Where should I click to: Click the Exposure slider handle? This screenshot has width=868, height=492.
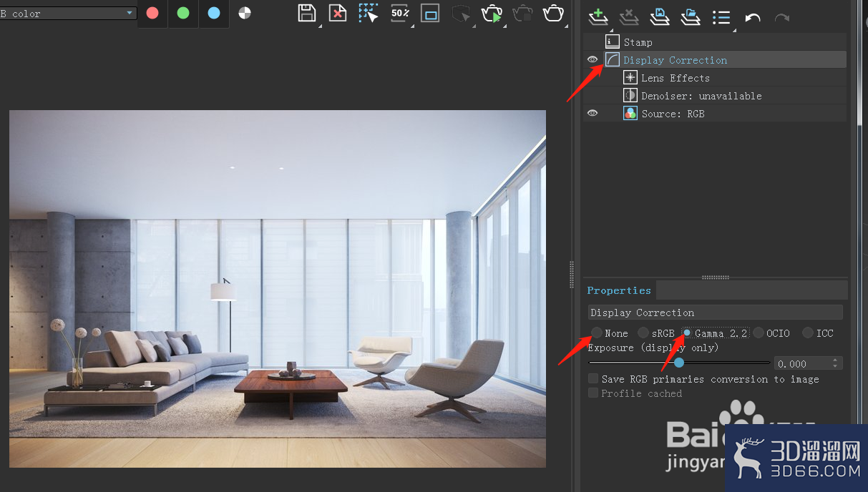[679, 363]
